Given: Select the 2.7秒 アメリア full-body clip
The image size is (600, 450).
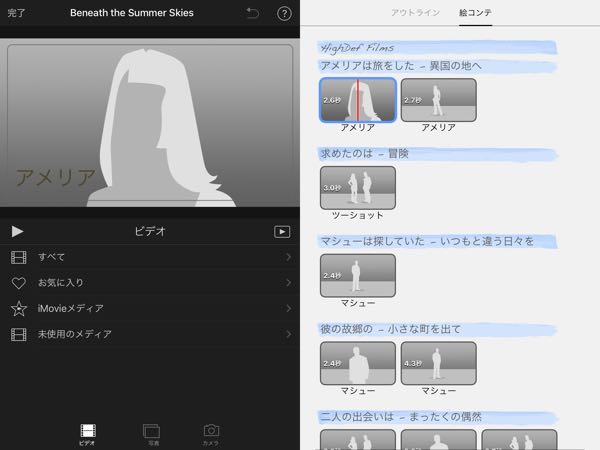Looking at the screenshot, I should [x=439, y=100].
